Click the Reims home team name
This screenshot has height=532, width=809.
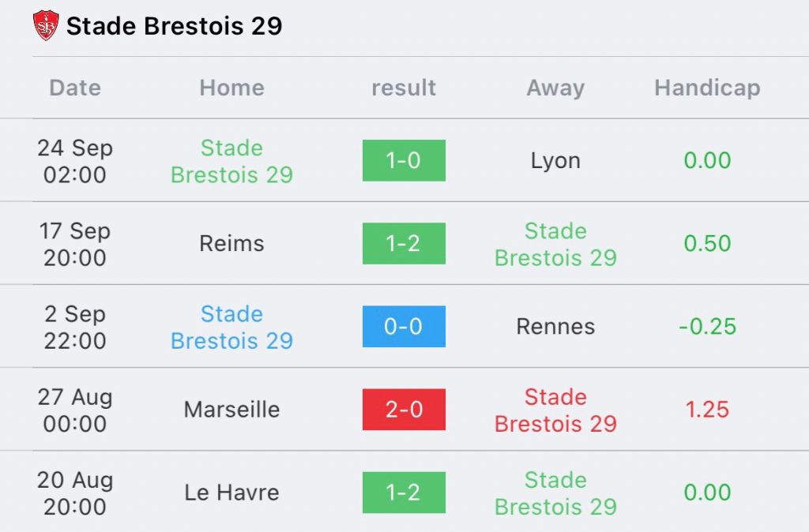click(231, 244)
